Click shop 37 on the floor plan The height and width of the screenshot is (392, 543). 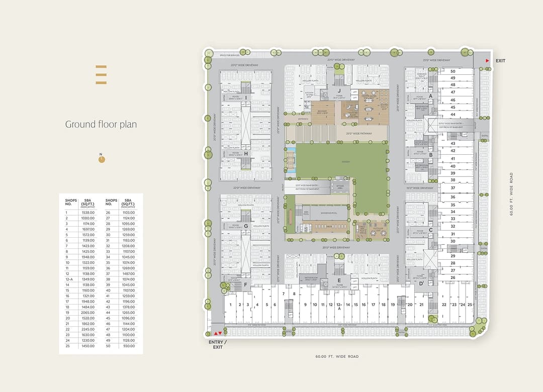(452, 188)
